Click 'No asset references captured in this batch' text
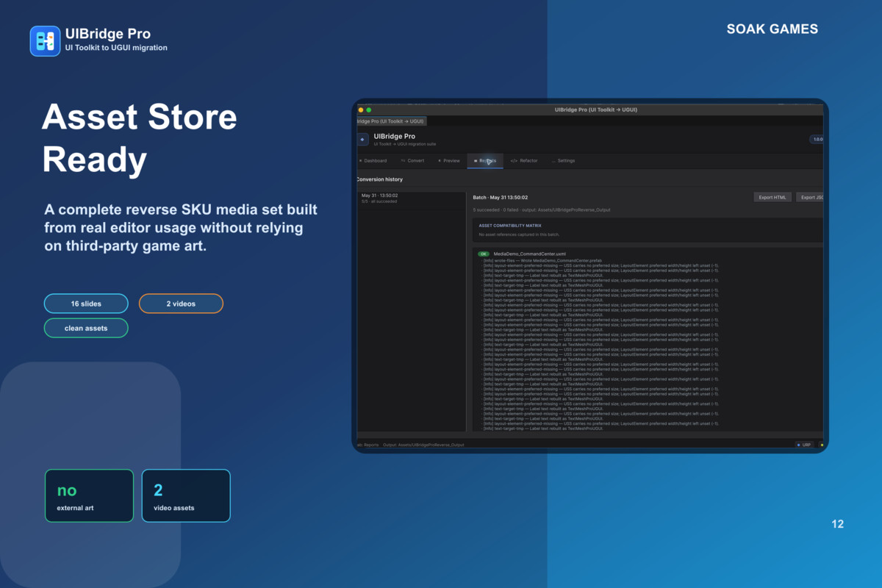 [519, 234]
